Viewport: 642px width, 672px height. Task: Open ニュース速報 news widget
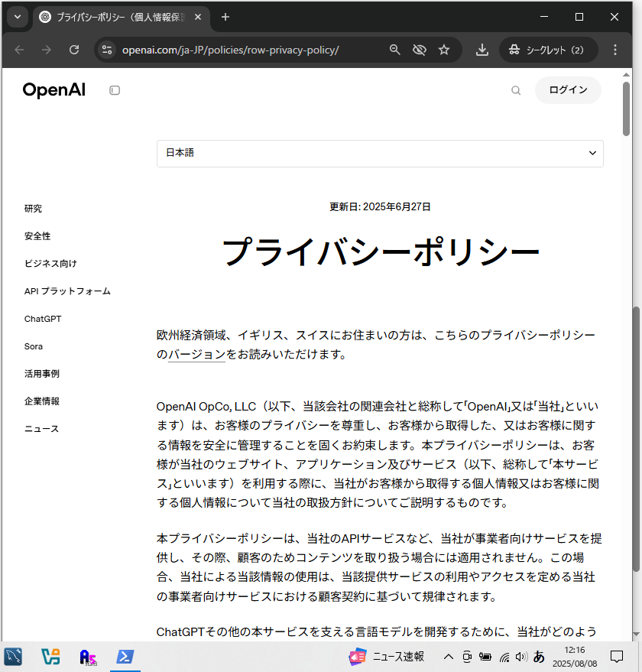coord(387,657)
